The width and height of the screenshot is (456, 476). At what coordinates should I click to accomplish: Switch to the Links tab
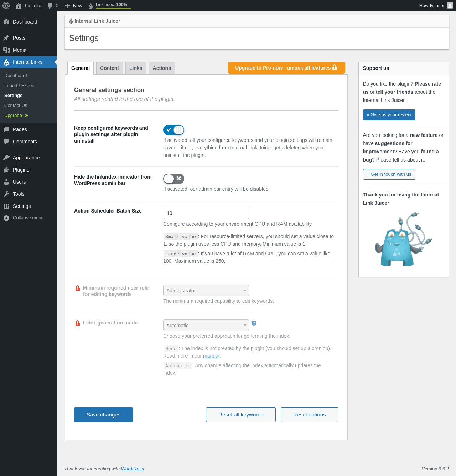pyautogui.click(x=136, y=68)
